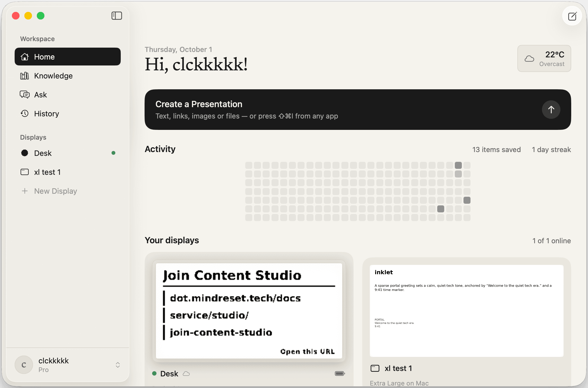The height and width of the screenshot is (388, 588).
Task: Click the '1 day streak' text
Action: coord(551,150)
